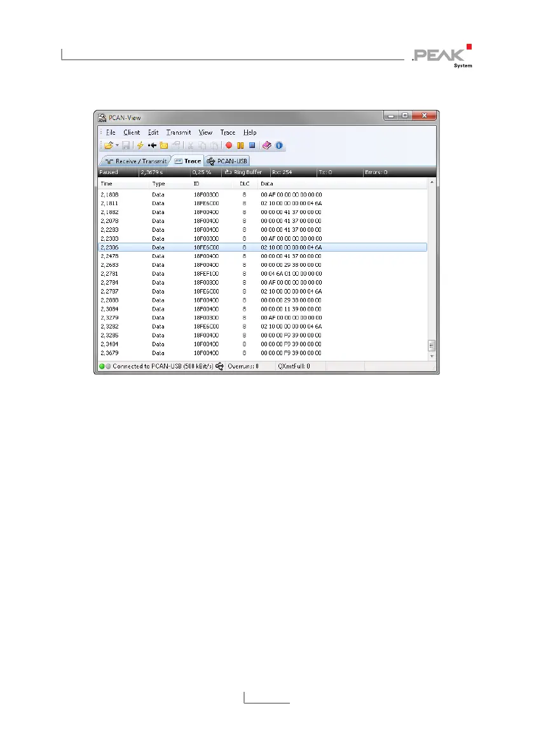Screen dimensions: 534x756
Task: Click the blue Stop trace button
Action: coord(252,145)
